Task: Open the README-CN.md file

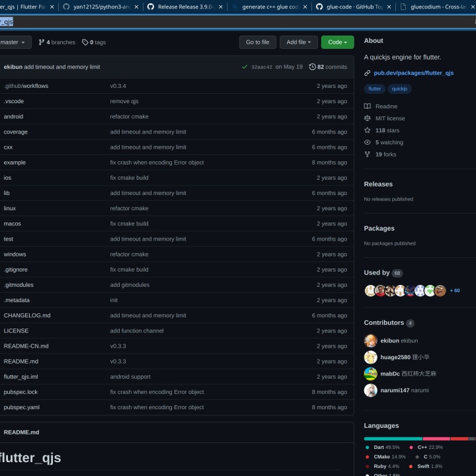Action: pos(26,346)
